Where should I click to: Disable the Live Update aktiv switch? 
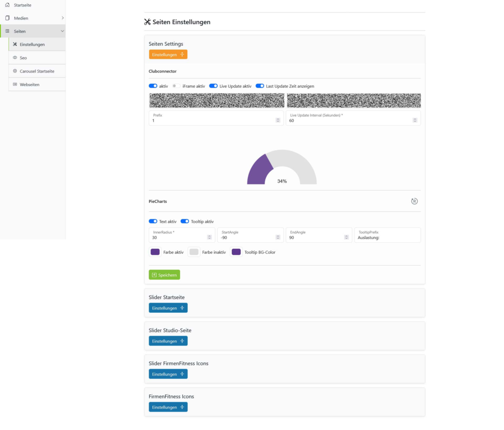[214, 86]
